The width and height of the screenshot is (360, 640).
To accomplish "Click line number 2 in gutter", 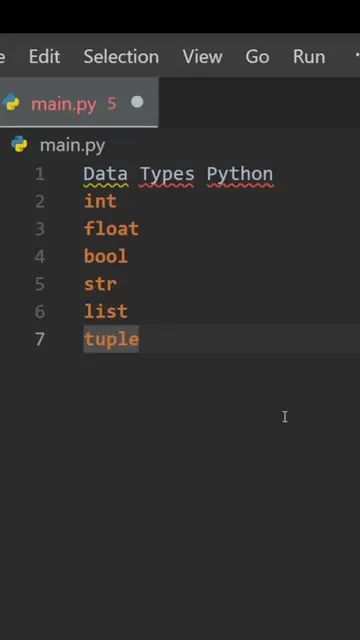I will coord(40,202).
